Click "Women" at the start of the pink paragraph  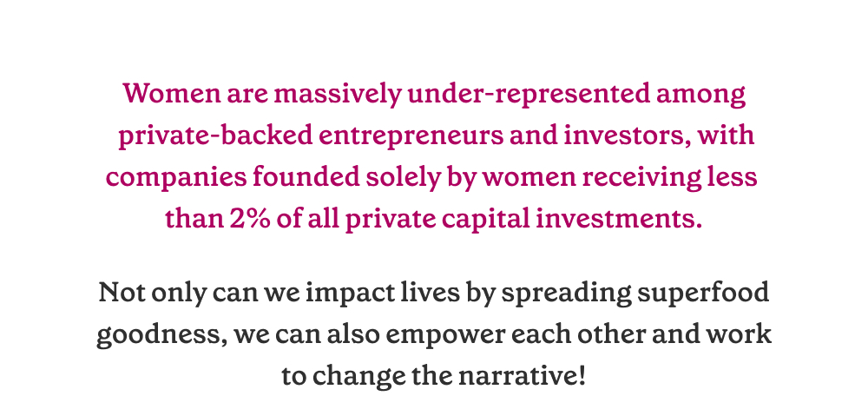coord(172,94)
